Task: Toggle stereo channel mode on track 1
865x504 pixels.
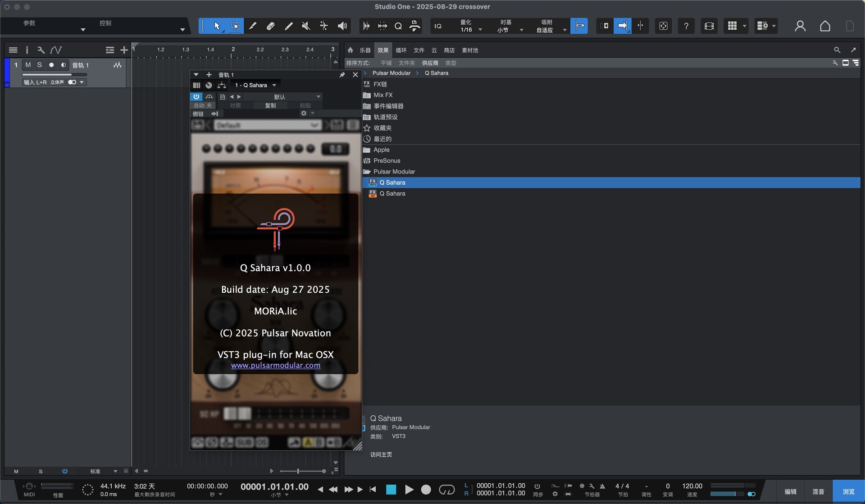Action: point(72,82)
